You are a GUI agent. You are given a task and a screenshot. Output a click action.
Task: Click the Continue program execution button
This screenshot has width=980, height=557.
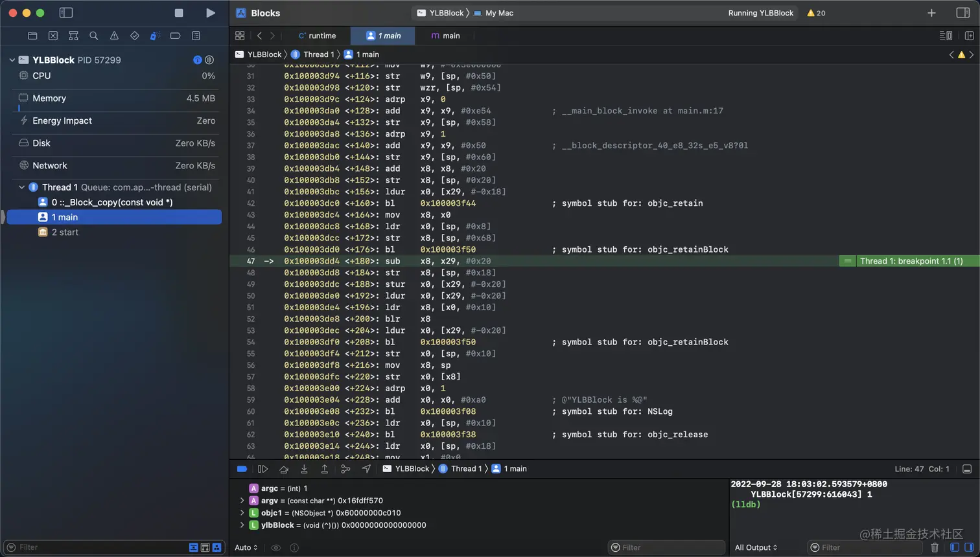(x=262, y=469)
